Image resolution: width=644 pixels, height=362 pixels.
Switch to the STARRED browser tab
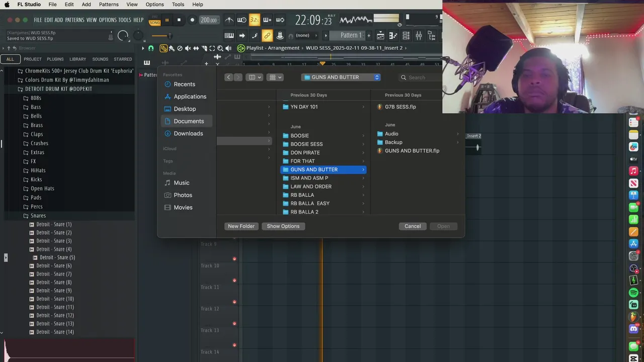tap(123, 59)
